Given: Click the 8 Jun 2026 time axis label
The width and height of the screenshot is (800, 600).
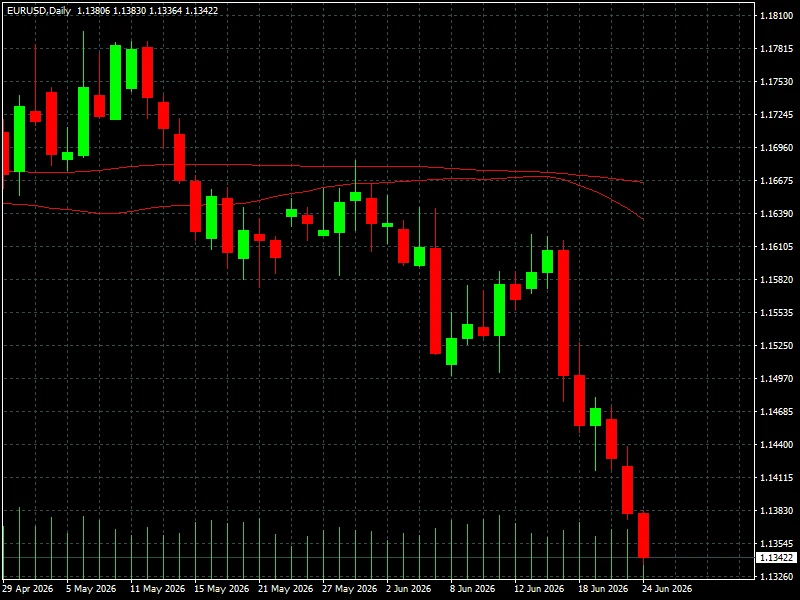Looking at the screenshot, I should click(x=472, y=589).
